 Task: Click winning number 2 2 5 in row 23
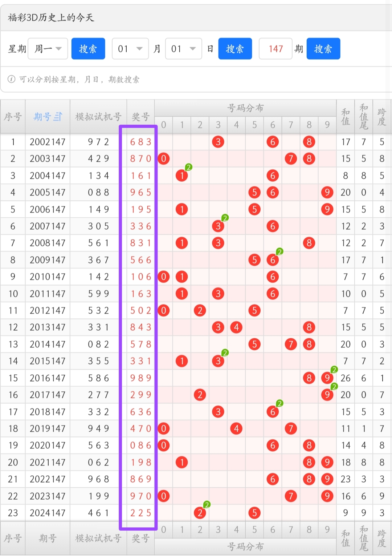point(141,513)
